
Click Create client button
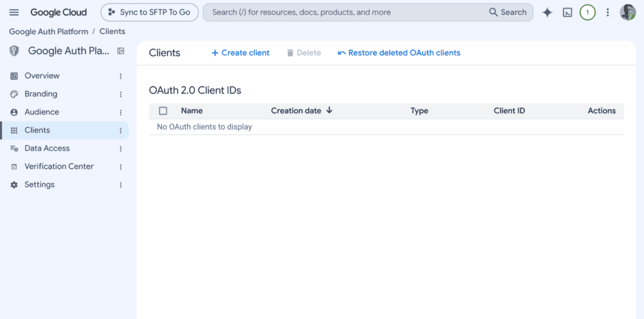pyautogui.click(x=240, y=53)
